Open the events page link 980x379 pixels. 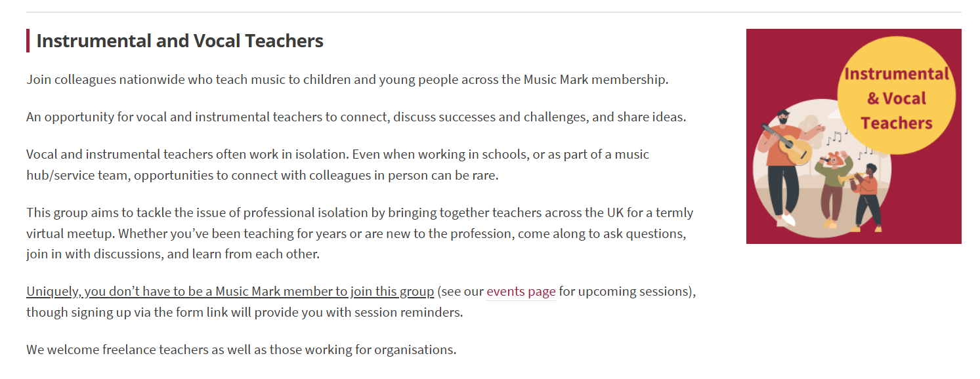coord(521,291)
